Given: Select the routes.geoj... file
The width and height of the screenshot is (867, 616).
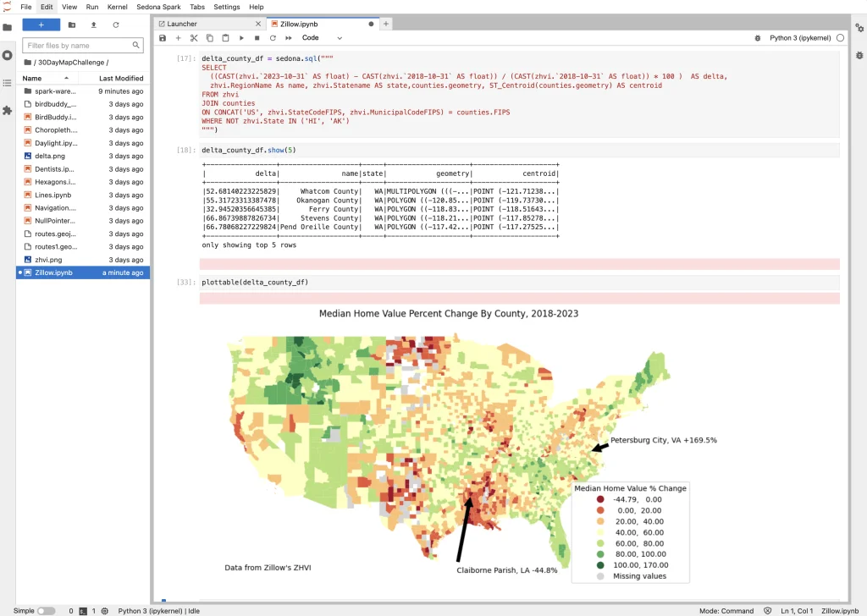Looking at the screenshot, I should (83, 234).
